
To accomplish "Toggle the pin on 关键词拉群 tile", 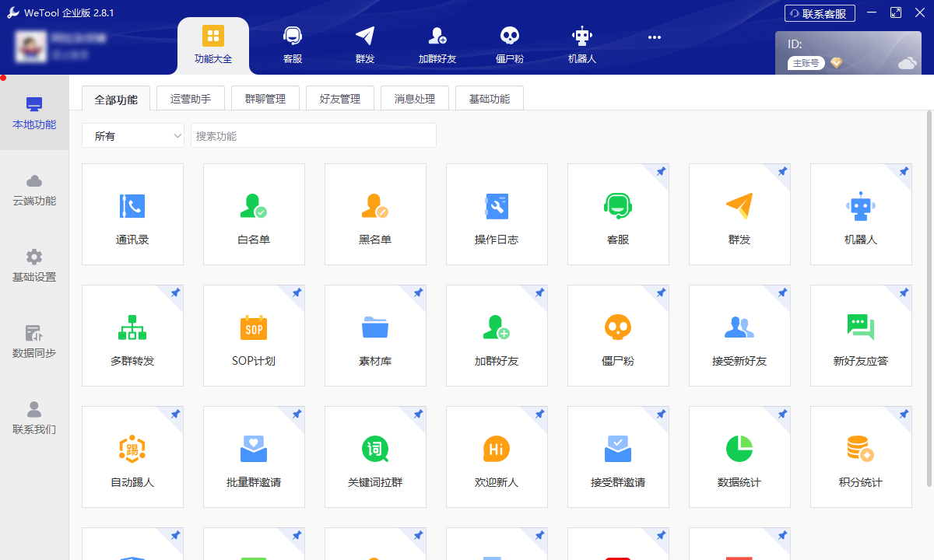I will point(418,414).
